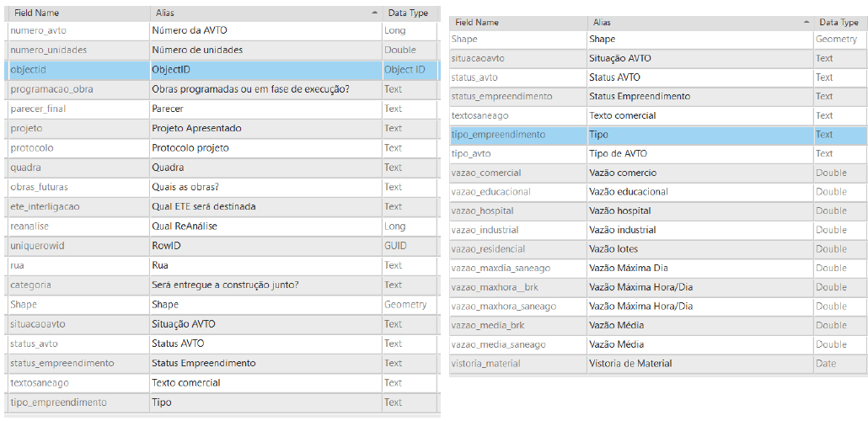The height and width of the screenshot is (421, 868).
Task: Open Data Type cell for reanalise row
Action: pyautogui.click(x=410, y=226)
